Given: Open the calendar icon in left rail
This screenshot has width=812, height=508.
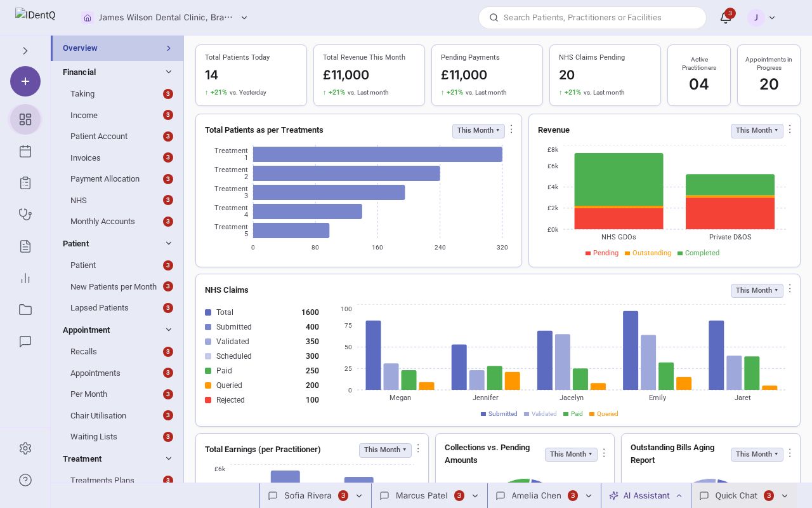Looking at the screenshot, I should tap(25, 151).
